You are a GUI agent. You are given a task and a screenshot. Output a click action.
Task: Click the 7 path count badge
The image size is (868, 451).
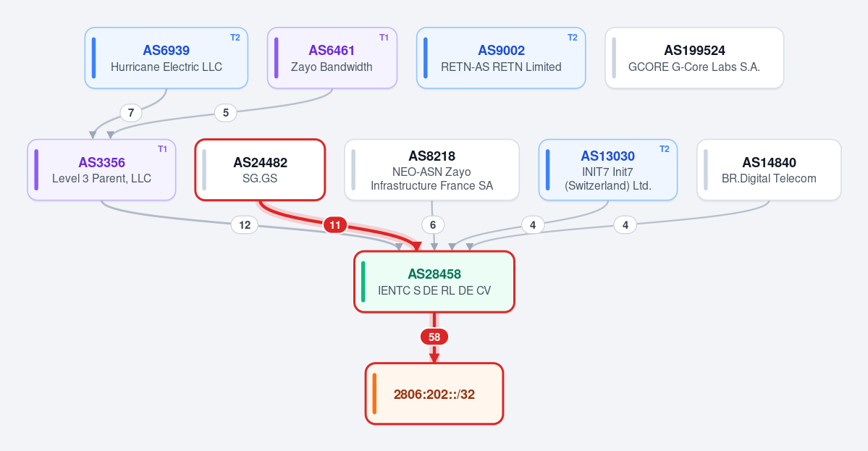click(130, 114)
